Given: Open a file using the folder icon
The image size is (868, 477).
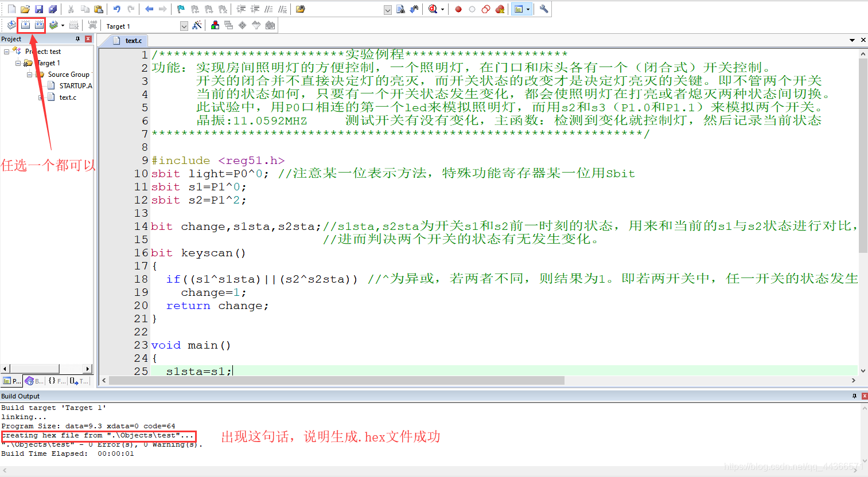Looking at the screenshot, I should [x=25, y=9].
